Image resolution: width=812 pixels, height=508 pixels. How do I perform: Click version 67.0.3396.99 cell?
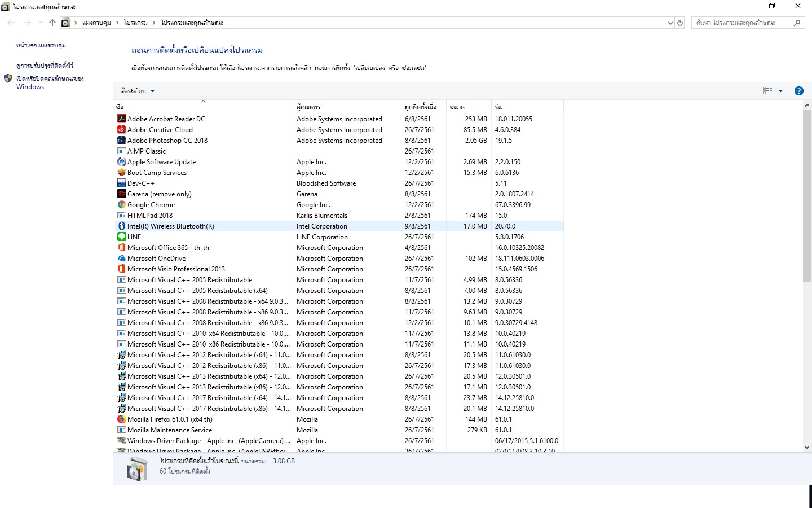click(513, 204)
